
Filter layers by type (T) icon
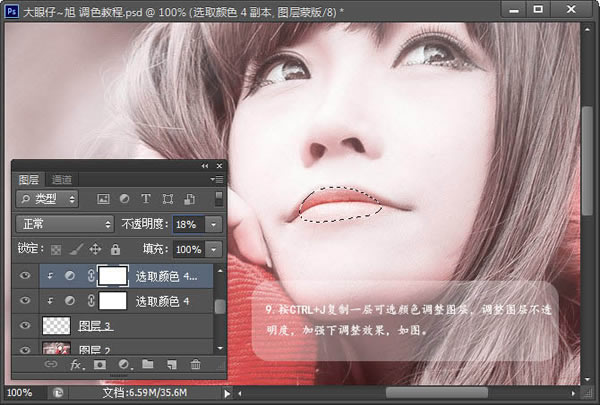pos(145,199)
